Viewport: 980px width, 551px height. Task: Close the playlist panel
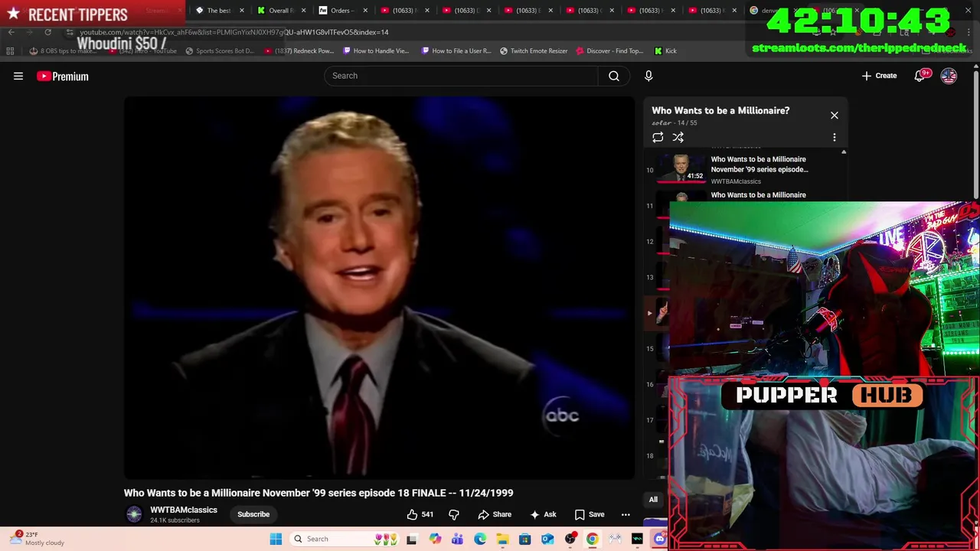click(835, 115)
